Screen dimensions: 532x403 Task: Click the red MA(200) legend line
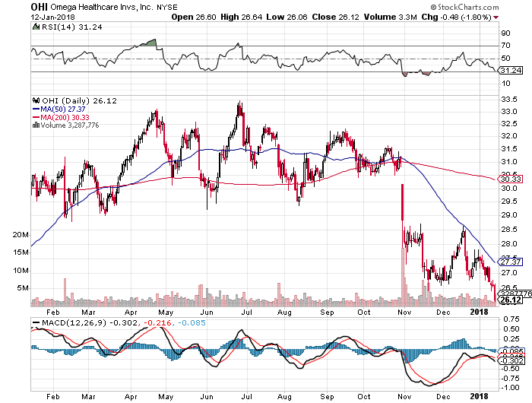tap(36, 117)
